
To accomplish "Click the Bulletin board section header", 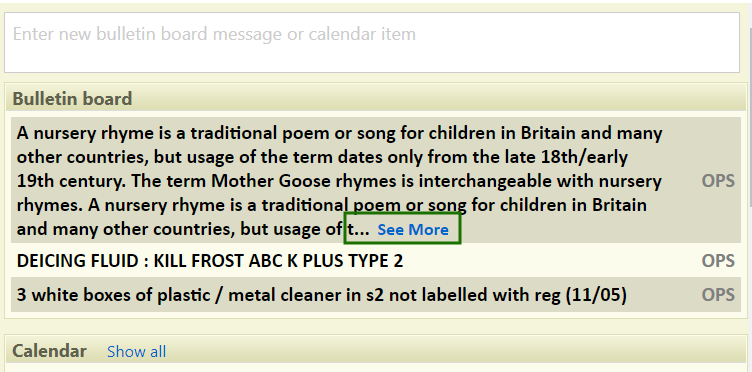I will (x=376, y=98).
